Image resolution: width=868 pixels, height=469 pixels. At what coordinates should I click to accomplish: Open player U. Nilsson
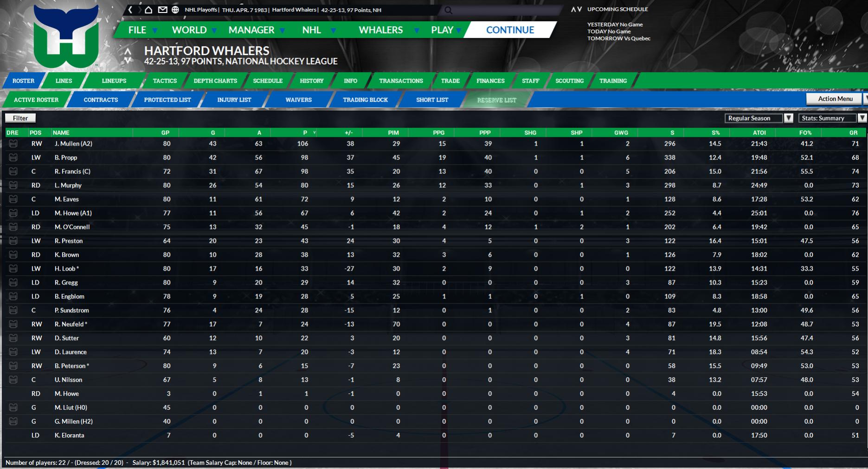coord(69,380)
